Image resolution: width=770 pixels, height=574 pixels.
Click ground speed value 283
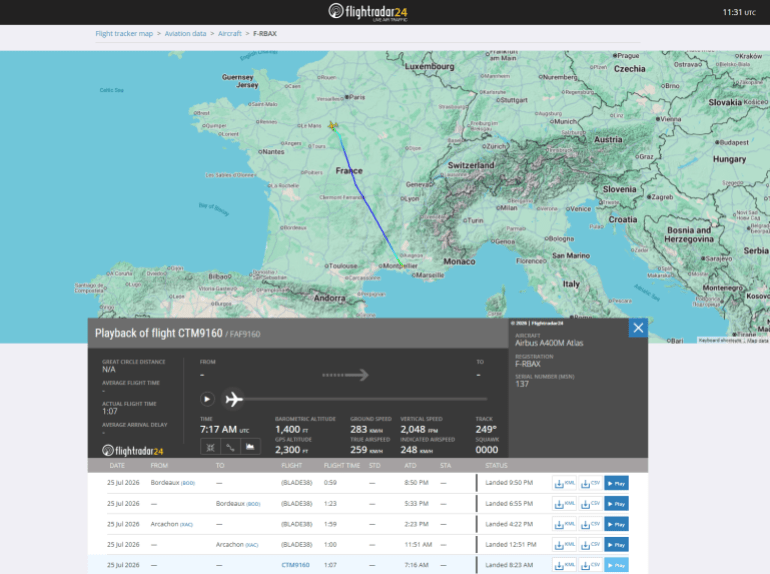click(358, 430)
